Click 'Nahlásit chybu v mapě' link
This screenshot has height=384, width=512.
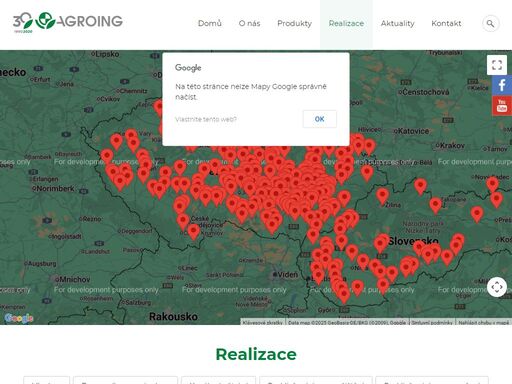(x=484, y=322)
